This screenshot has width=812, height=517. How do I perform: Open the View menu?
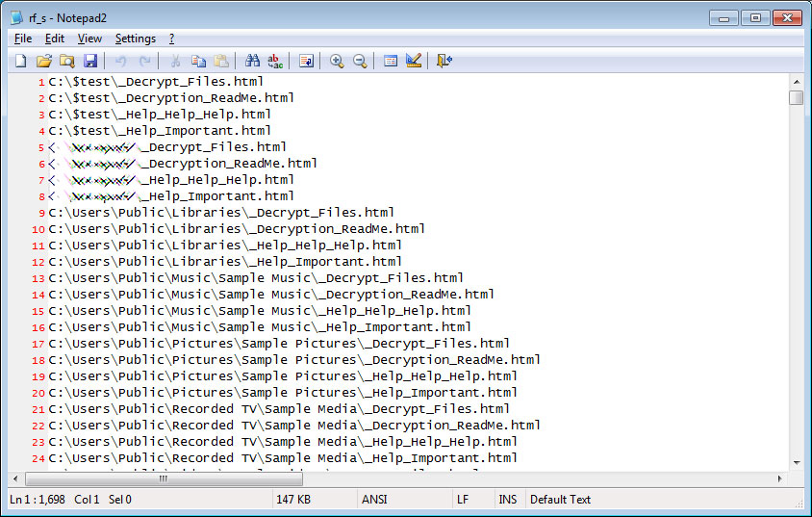pyautogui.click(x=89, y=39)
